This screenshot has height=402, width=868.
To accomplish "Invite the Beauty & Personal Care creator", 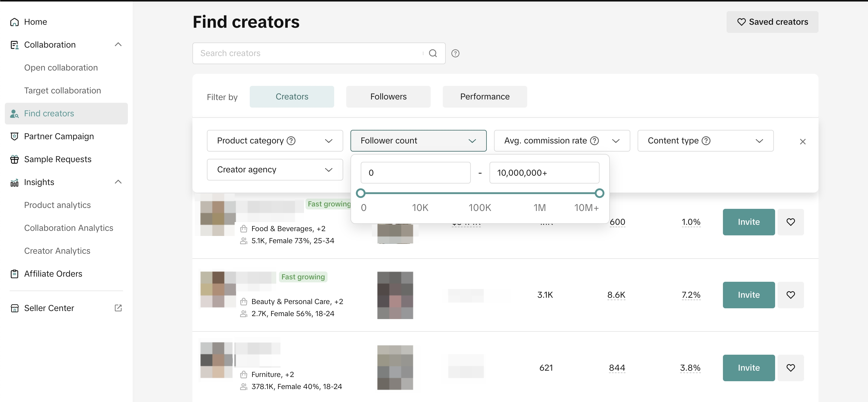I will 748,295.
